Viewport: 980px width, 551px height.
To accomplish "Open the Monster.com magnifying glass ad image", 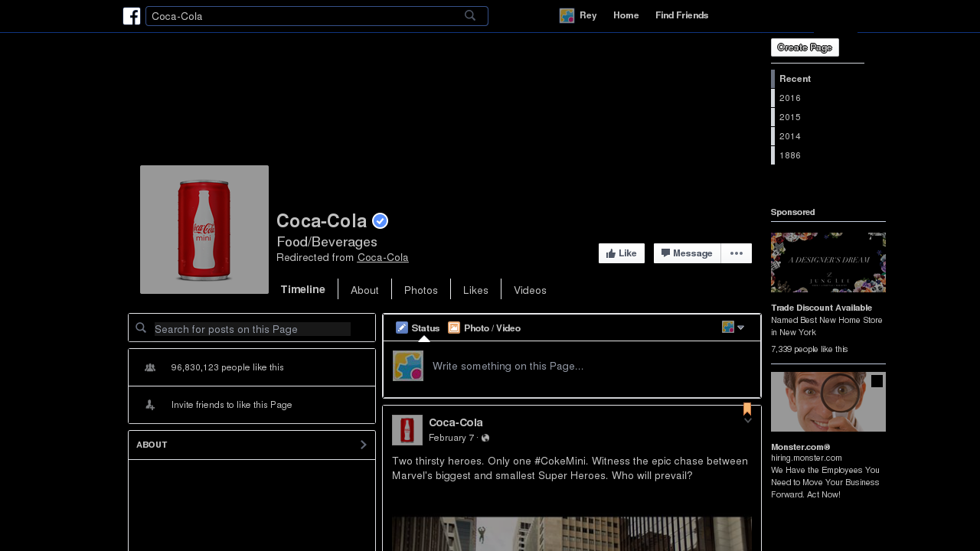I will pos(828,402).
